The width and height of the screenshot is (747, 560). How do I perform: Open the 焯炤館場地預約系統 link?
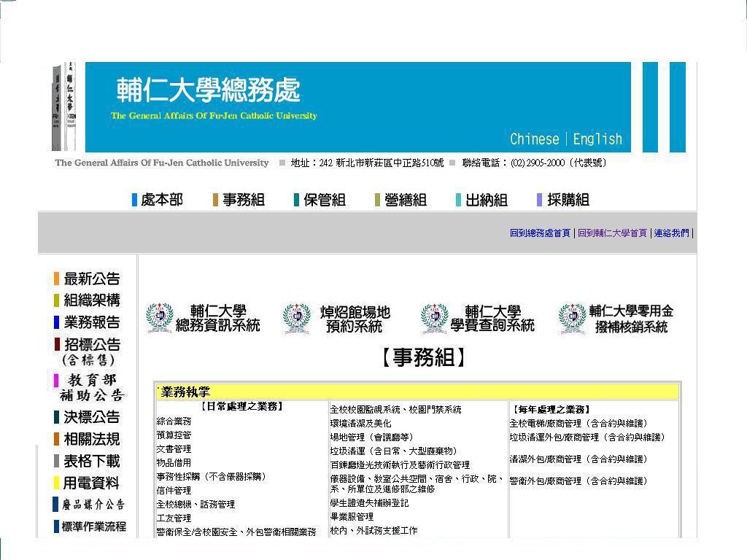(355, 319)
